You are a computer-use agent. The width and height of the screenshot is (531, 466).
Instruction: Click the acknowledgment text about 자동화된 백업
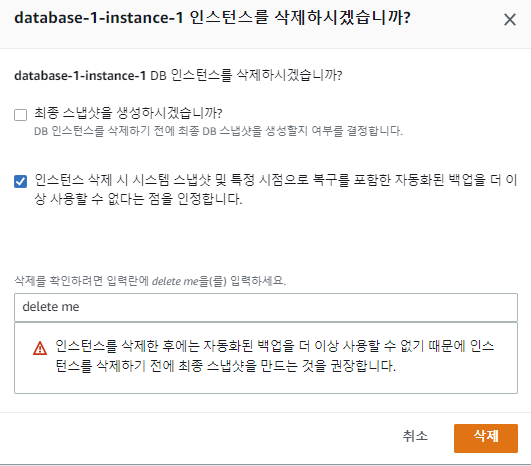click(276, 189)
